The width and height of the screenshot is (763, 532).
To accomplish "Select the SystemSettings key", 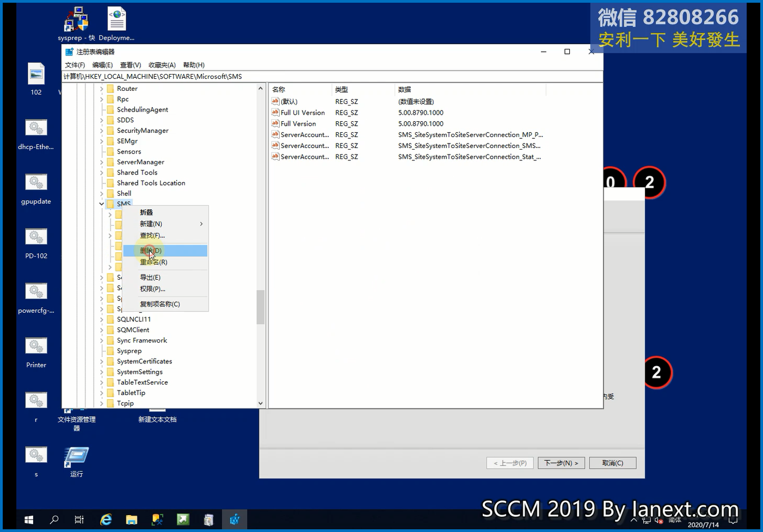I will pos(139,372).
